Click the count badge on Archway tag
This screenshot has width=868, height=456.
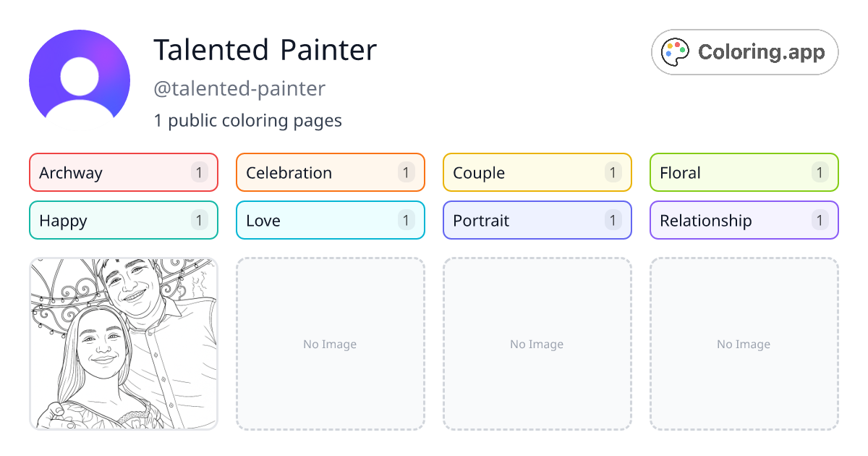199,172
